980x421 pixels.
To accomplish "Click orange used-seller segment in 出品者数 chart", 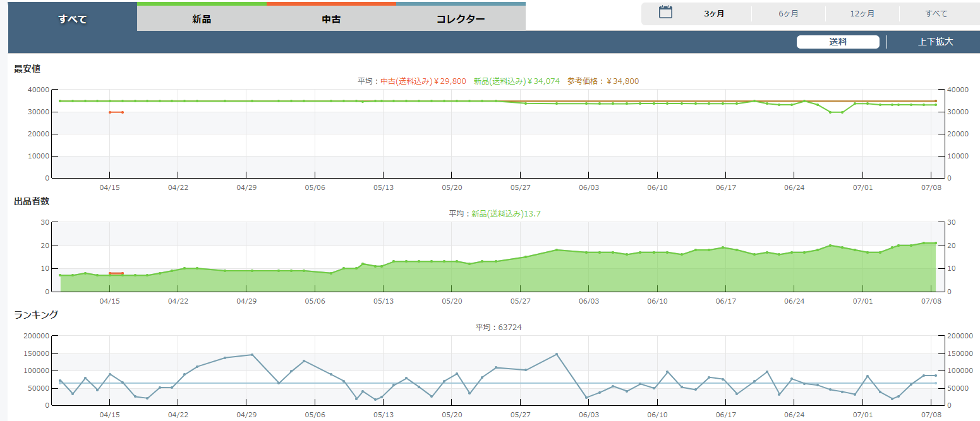I will [x=116, y=273].
